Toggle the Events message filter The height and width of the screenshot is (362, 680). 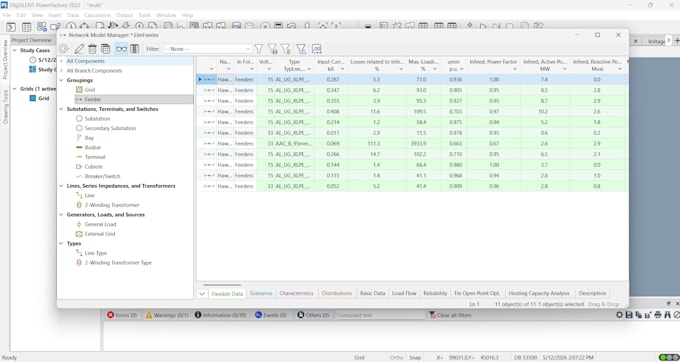(271, 315)
